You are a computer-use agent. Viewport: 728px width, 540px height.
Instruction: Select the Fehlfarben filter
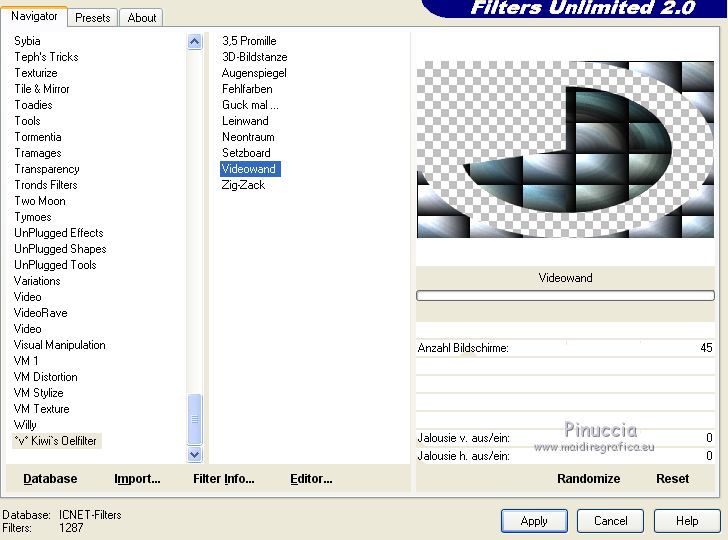(247, 89)
